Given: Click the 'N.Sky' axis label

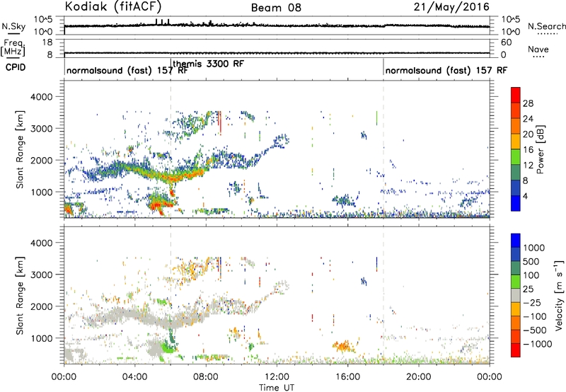Looking at the screenshot, I should point(13,26).
